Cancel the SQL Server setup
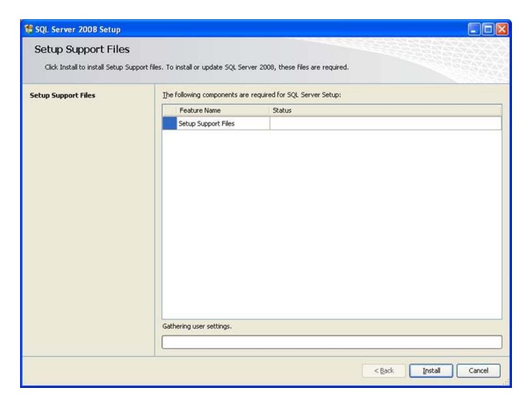This screenshot has height=408, width=532. click(478, 371)
